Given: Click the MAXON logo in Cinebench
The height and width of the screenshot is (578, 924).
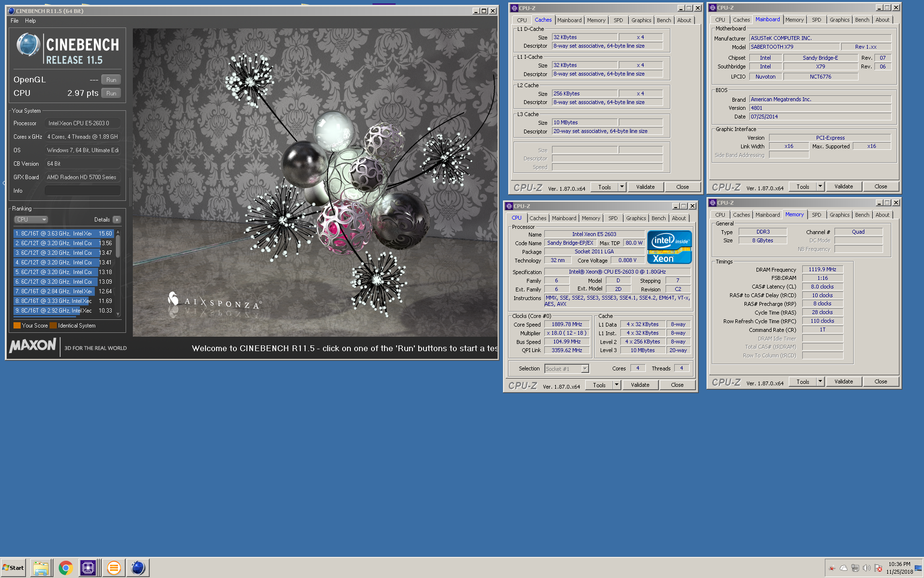Looking at the screenshot, I should coord(33,345).
